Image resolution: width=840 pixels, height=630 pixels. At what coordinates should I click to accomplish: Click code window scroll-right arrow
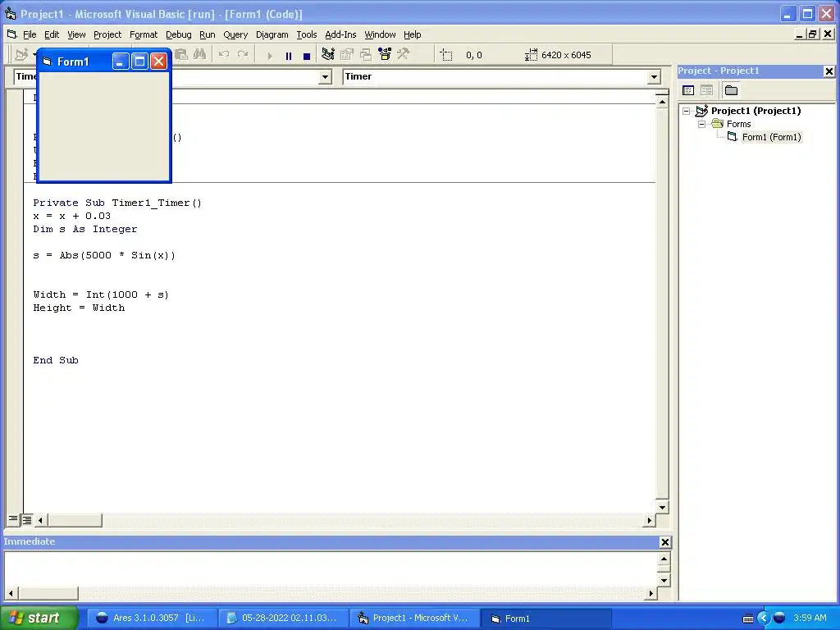click(x=650, y=519)
